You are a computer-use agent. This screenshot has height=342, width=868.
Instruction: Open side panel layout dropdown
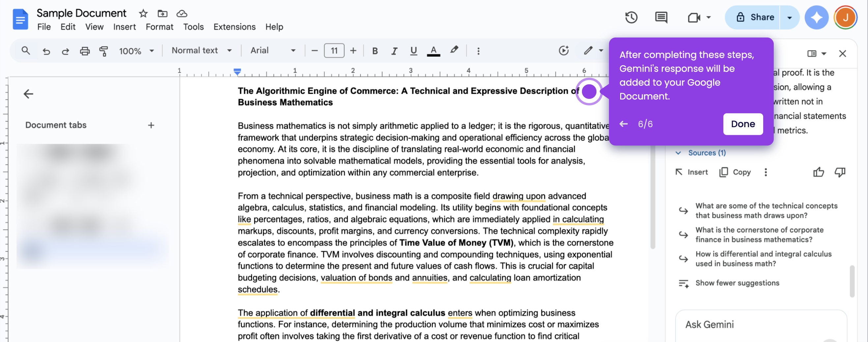click(817, 54)
